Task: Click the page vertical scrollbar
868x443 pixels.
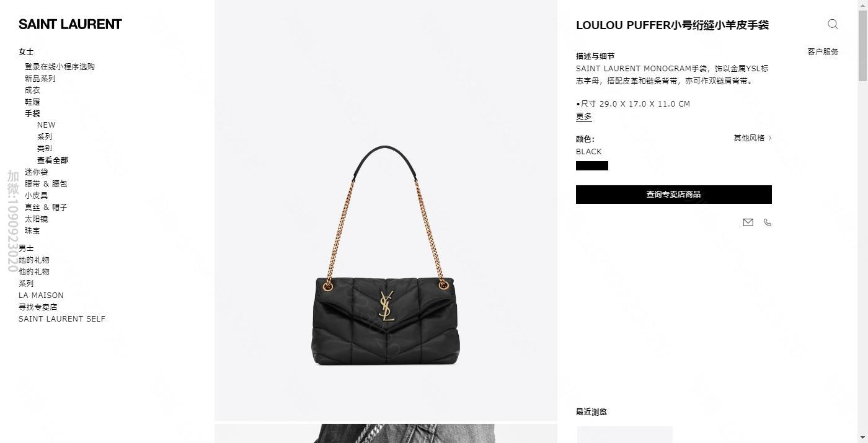Action: pos(862,221)
